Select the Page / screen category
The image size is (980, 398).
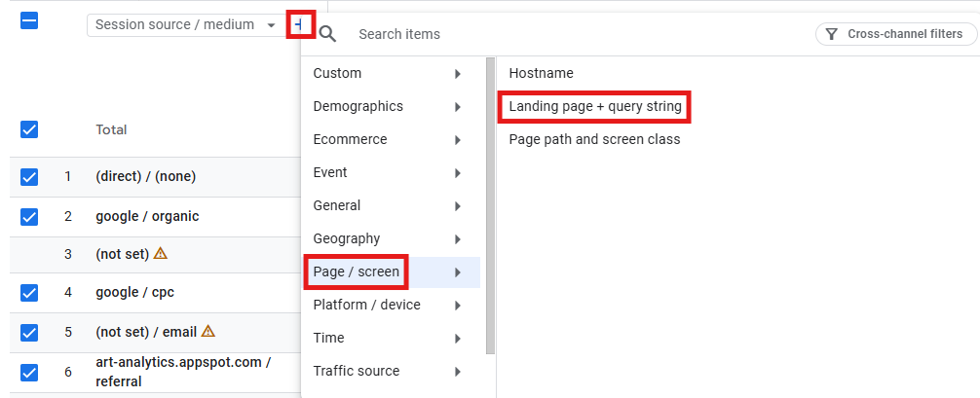392,271
